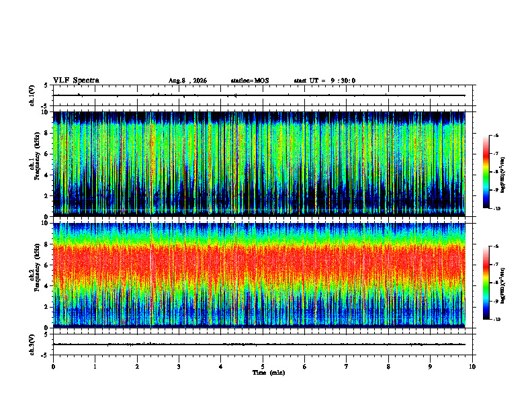Click inside the ch.1 spectrogram panel

(259, 164)
